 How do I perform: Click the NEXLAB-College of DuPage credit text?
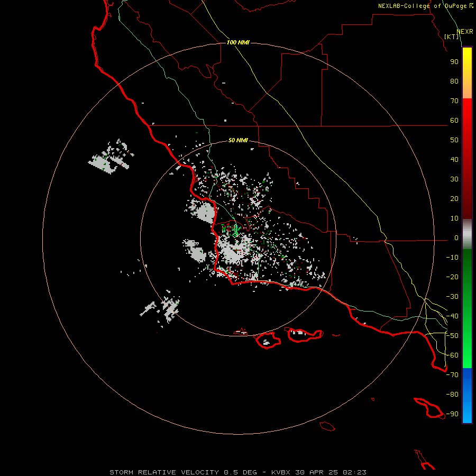[x=425, y=6]
